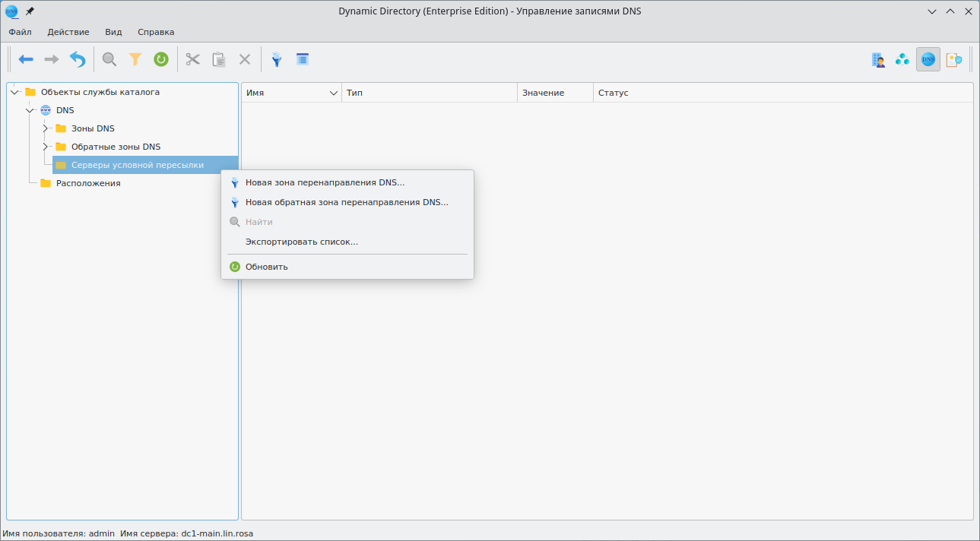Image resolution: width=980 pixels, height=541 pixels.
Task: Collapse the DNS tree node
Action: [x=30, y=110]
